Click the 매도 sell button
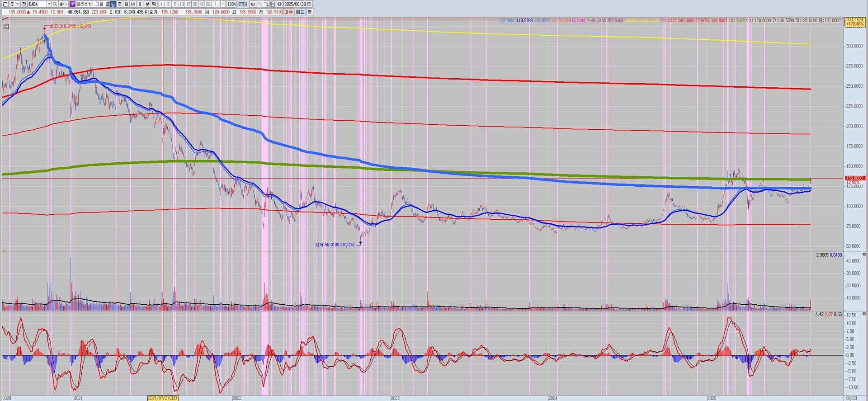 [x=300, y=12]
